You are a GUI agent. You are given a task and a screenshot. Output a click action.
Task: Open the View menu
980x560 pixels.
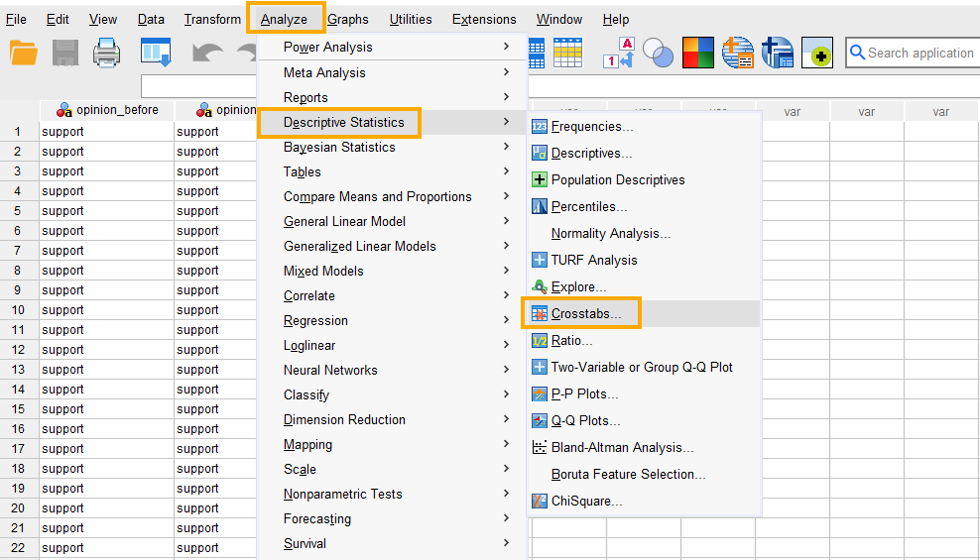103,20
